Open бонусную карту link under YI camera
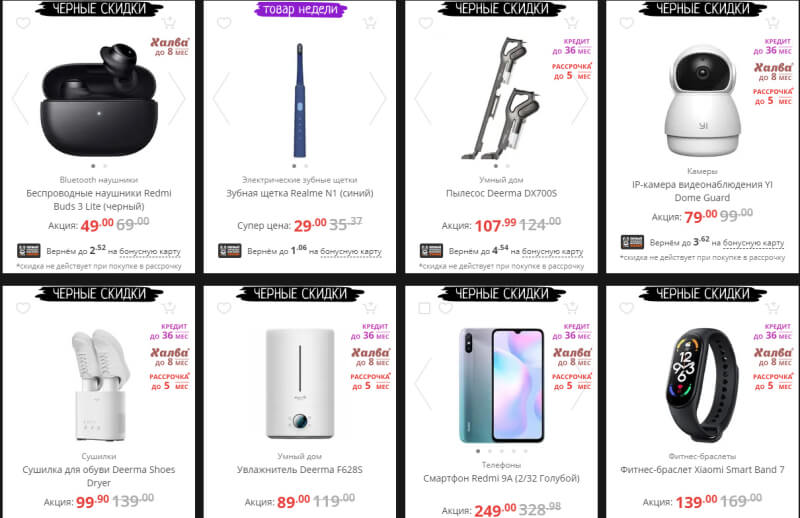 pos(754,243)
